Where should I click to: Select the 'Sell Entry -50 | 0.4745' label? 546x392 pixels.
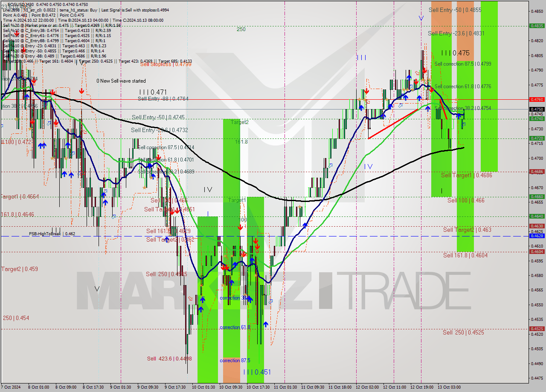point(158,117)
